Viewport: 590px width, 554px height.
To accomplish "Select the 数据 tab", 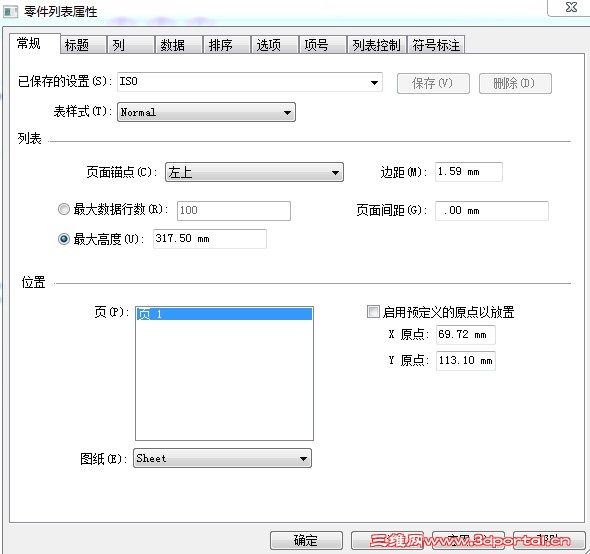I will [179, 45].
